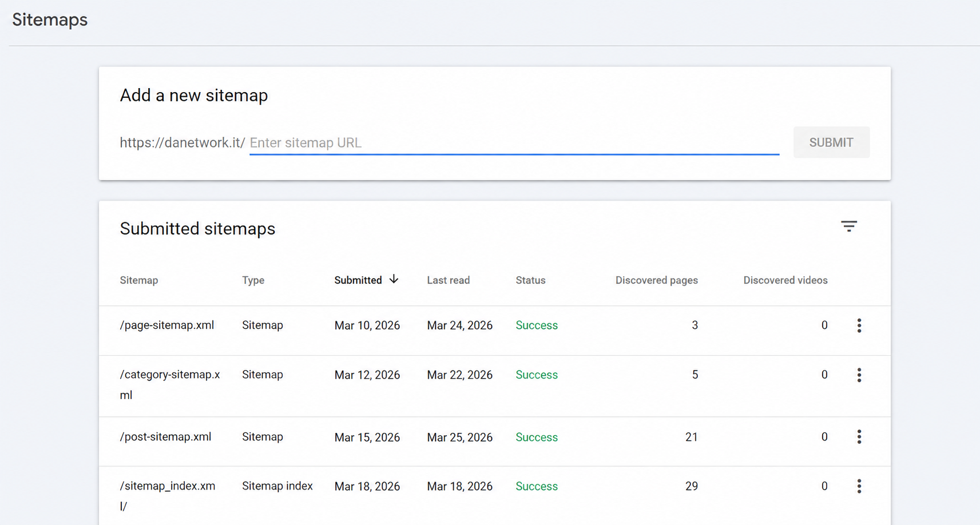Image resolution: width=980 pixels, height=525 pixels.
Task: Click the Add a new sitemap heading
Action: tap(194, 96)
